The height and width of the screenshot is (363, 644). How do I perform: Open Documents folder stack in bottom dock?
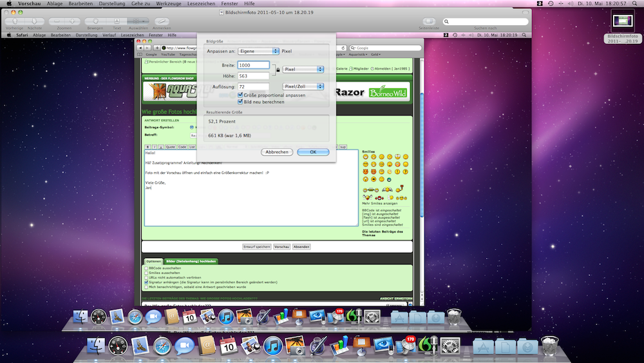click(506, 346)
